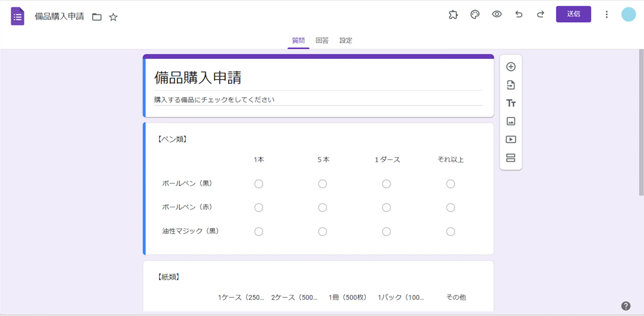
Task: Open the theme customization palette
Action: pos(475,14)
